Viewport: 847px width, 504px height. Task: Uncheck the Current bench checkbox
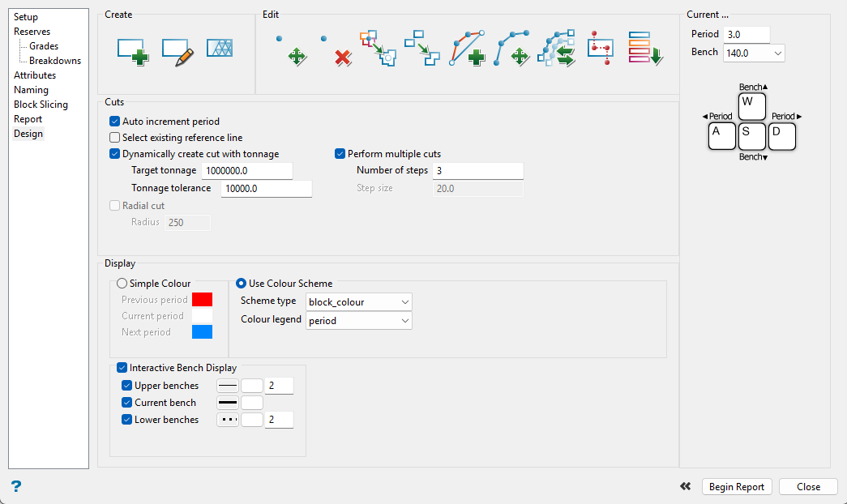(127, 403)
